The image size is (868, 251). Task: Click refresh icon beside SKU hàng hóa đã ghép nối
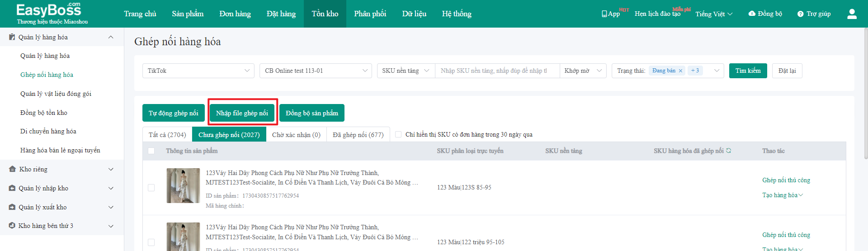(x=728, y=151)
